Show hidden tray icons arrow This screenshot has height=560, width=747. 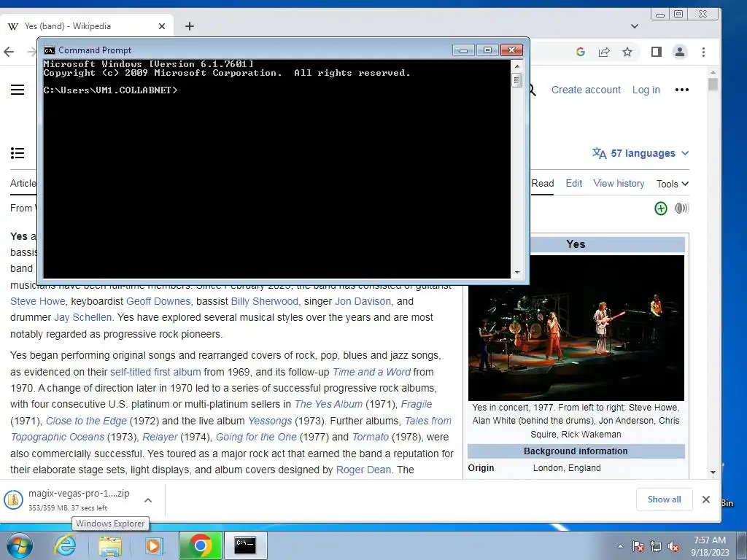[x=620, y=546]
